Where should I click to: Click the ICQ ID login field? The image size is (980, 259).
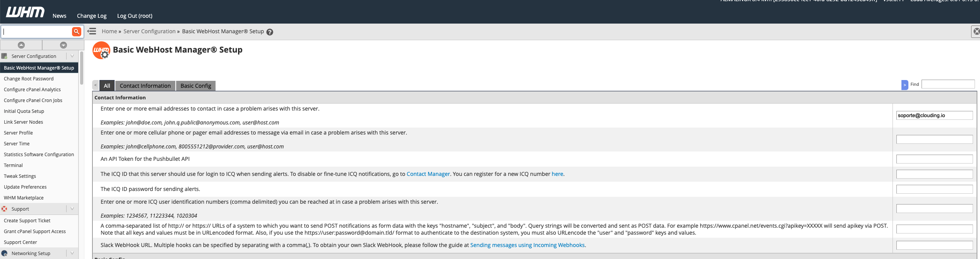coord(934,174)
